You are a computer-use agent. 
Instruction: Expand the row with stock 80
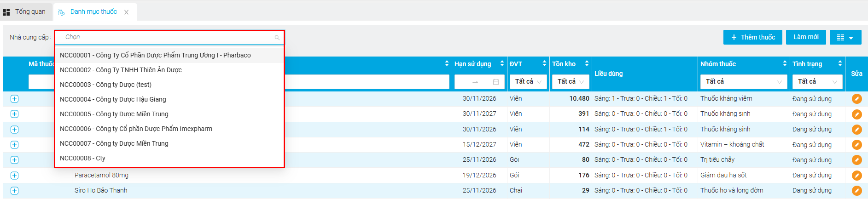pos(14,160)
